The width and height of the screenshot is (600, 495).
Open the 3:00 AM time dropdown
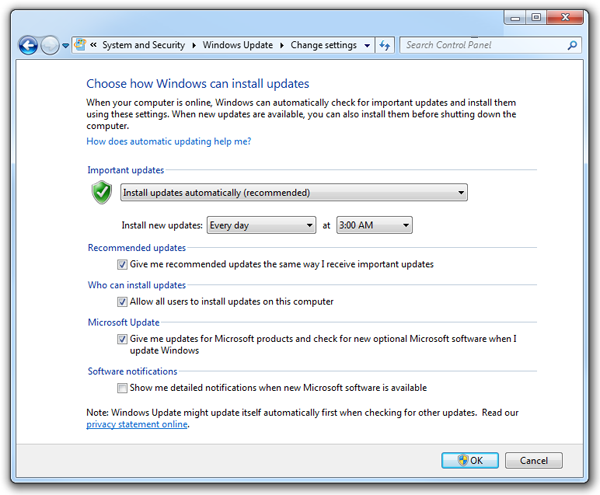pyautogui.click(x=374, y=225)
